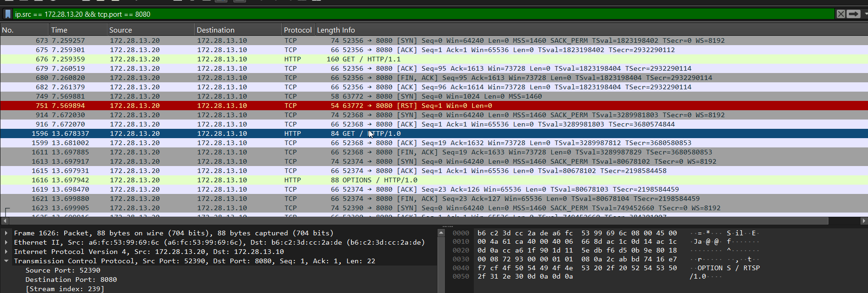The height and width of the screenshot is (293, 868).
Task: Select packet 914 at time 7.672030
Action: 434,115
